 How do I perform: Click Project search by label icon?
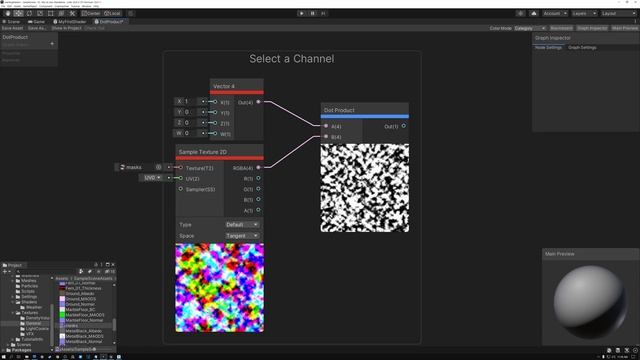[90, 271]
